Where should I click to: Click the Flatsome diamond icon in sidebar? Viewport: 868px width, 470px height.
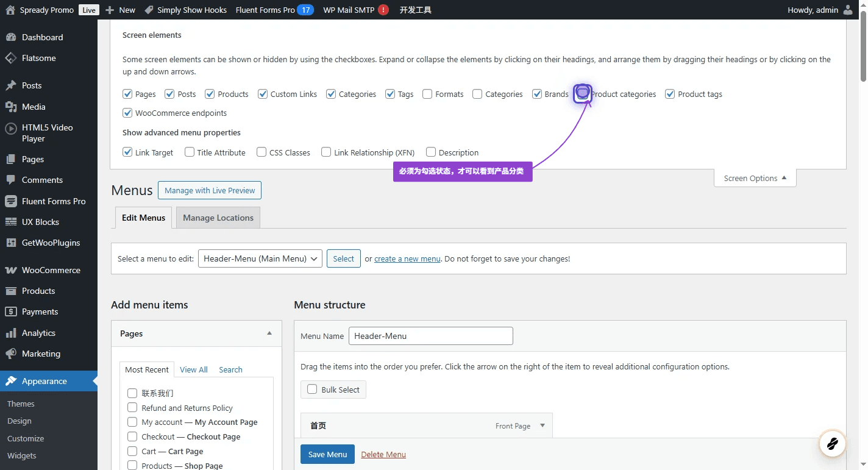[10, 59]
